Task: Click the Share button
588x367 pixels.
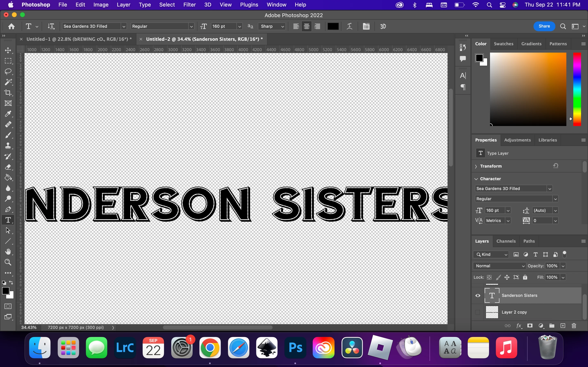Action: (544, 26)
